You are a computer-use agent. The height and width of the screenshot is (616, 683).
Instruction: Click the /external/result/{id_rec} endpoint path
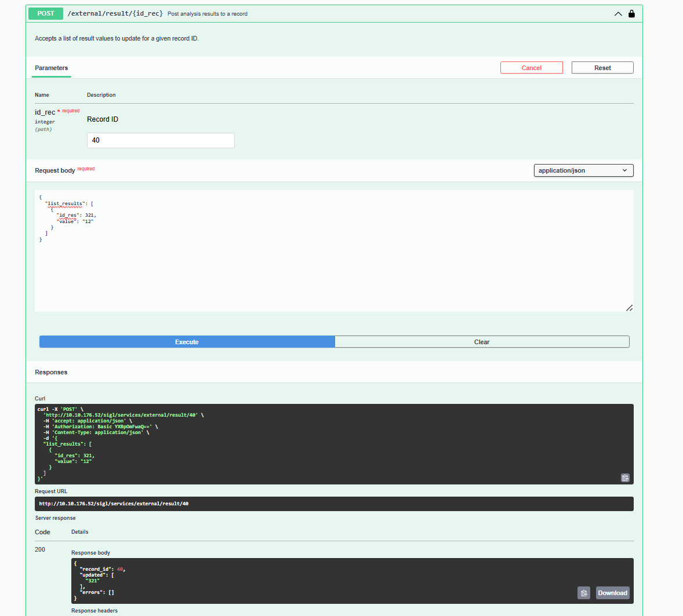[x=115, y=13]
